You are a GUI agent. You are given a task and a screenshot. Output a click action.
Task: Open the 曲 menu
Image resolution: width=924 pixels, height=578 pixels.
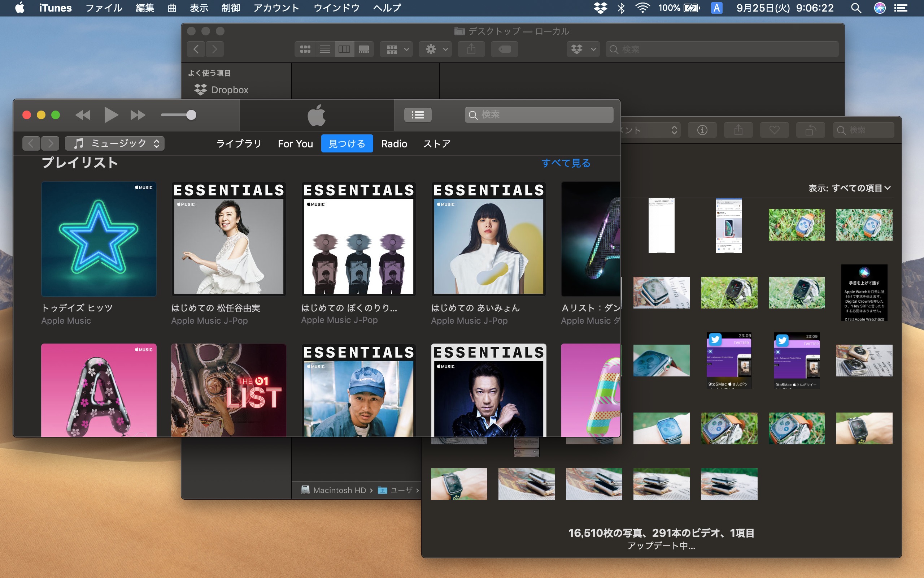click(172, 8)
